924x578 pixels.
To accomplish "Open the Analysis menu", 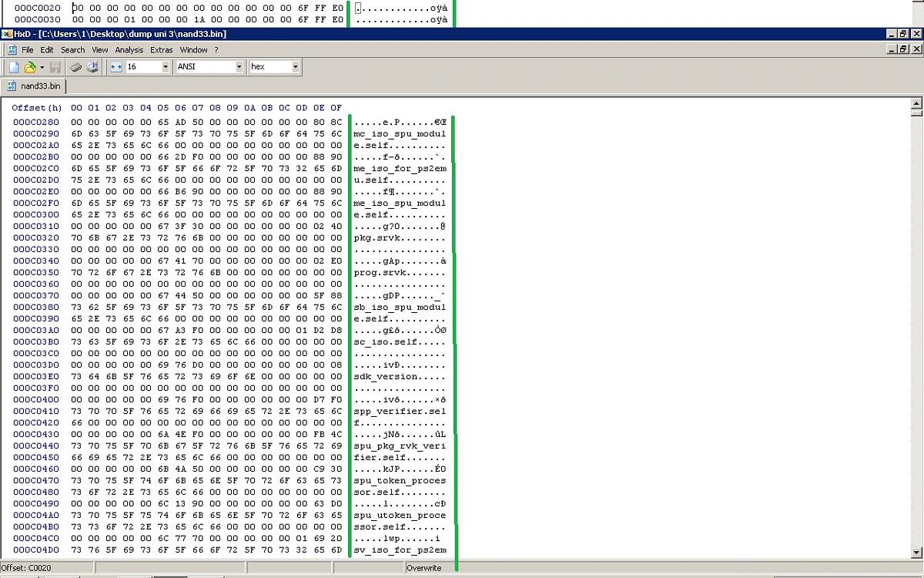I will coord(129,50).
